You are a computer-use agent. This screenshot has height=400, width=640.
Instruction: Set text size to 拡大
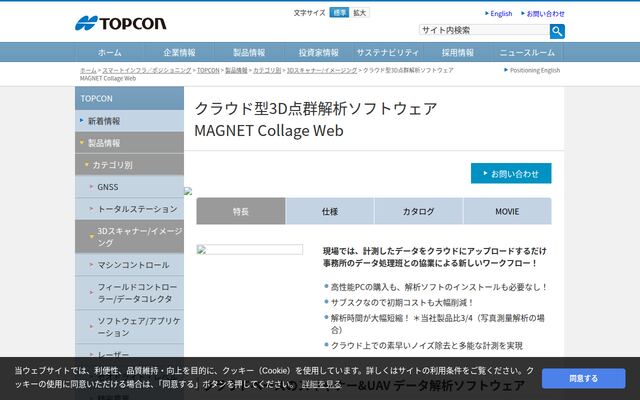coord(360,13)
